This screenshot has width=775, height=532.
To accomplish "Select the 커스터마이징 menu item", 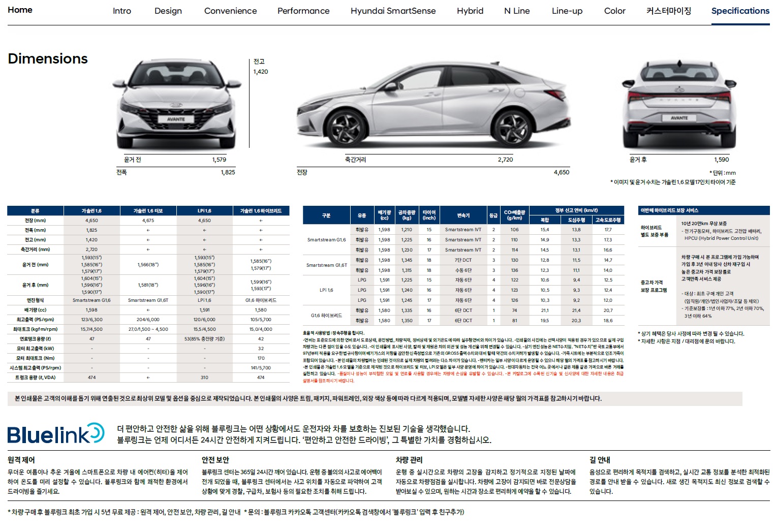I will 668,11.
